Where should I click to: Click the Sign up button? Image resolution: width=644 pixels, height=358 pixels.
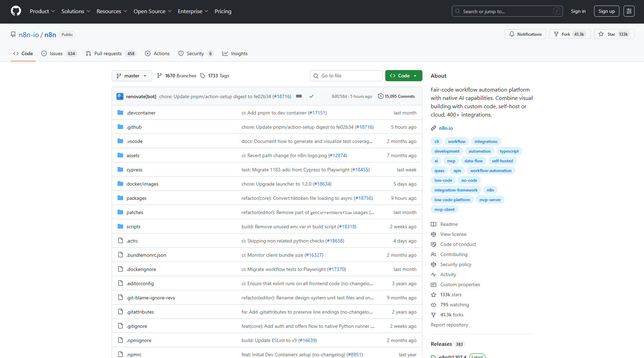click(x=606, y=11)
